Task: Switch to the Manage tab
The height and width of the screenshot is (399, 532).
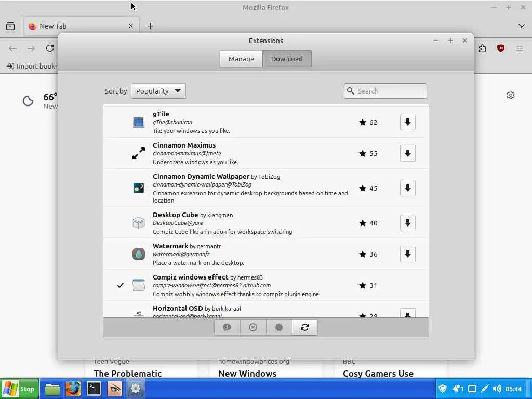Action: [x=241, y=59]
